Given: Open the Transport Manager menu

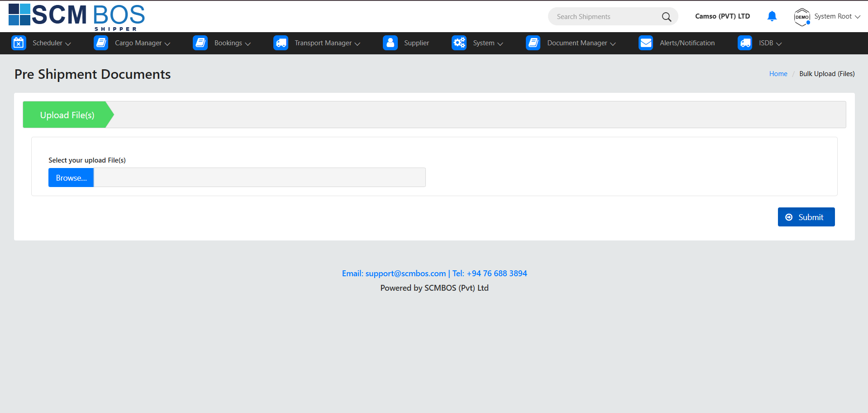Looking at the screenshot, I should pyautogui.click(x=323, y=43).
